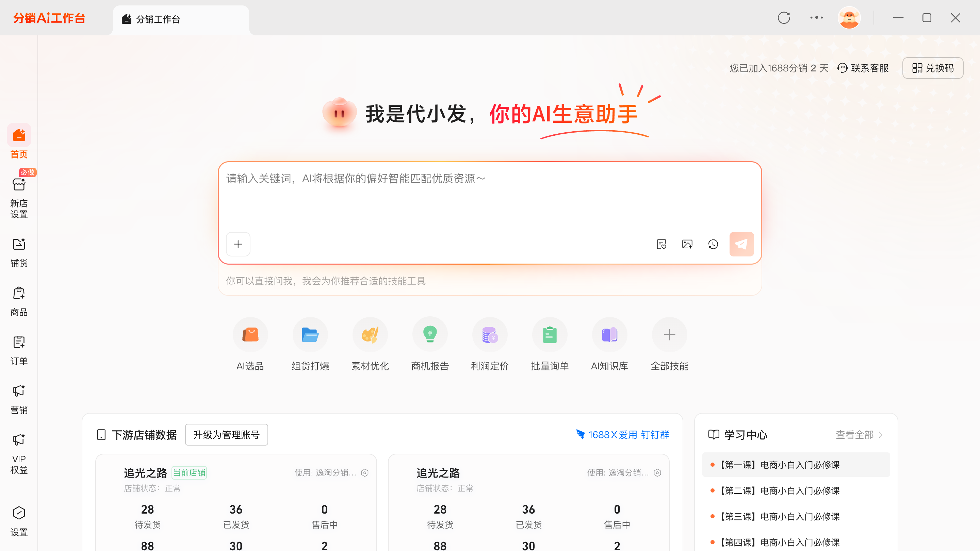The height and width of the screenshot is (551, 980).
Task: Click the favorites list icon in input box
Action: [x=661, y=244]
